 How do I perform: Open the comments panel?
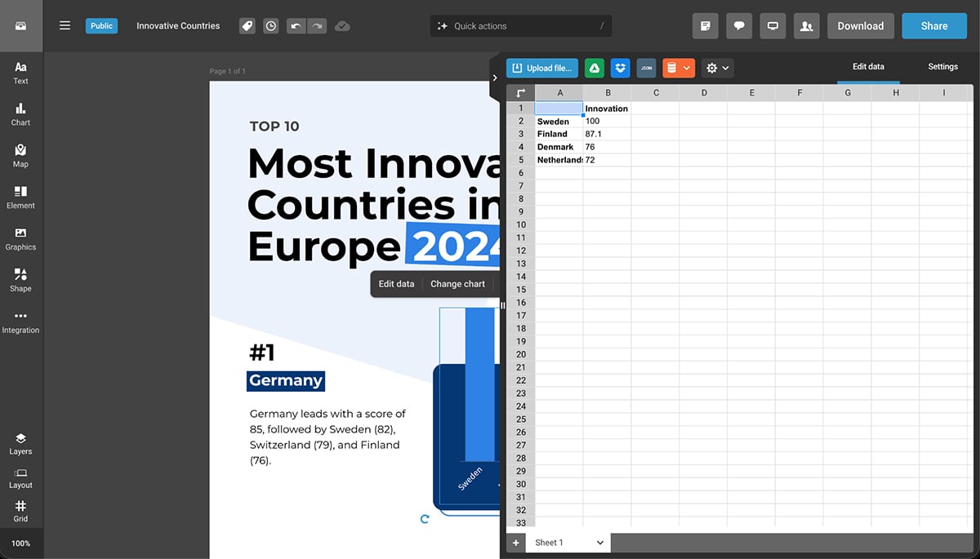pyautogui.click(x=739, y=25)
